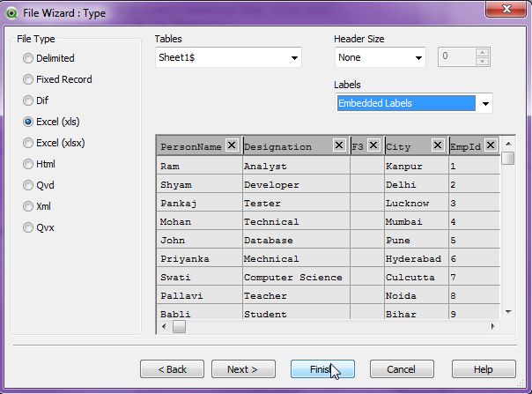Close the File Wizard dialog

(x=506, y=9)
